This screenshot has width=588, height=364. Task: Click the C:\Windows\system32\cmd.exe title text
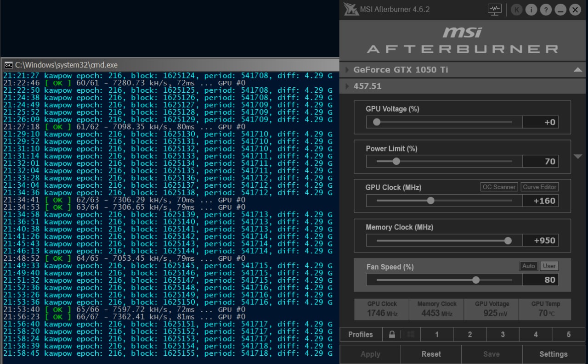pos(66,65)
